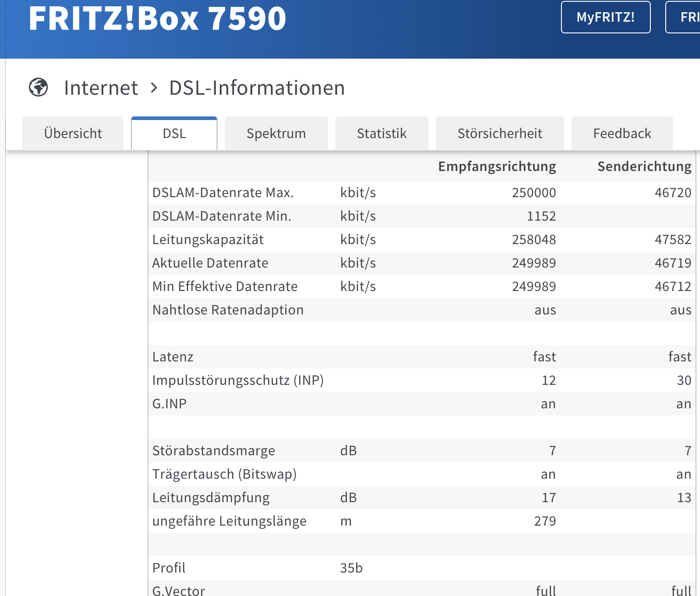Image resolution: width=700 pixels, height=596 pixels.
Task: Click the G.Vector row label
Action: (179, 591)
